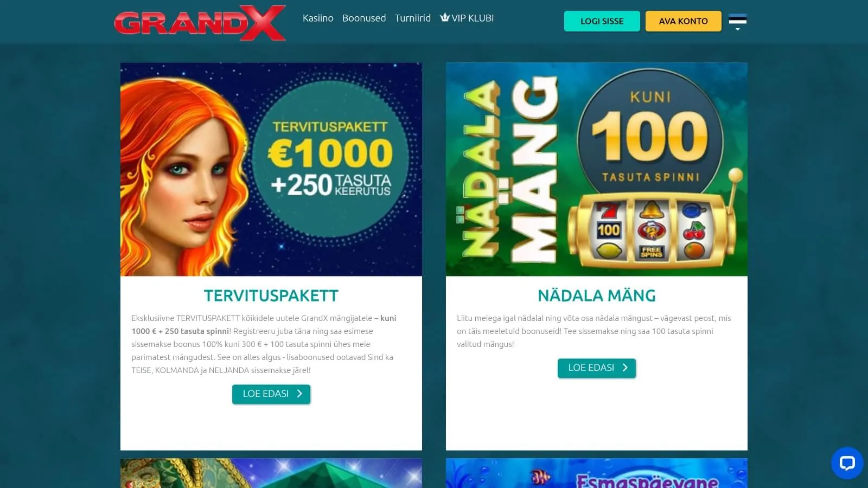Click the NÄDALA MÄNG heading
This screenshot has height=488, width=868.
(597, 296)
